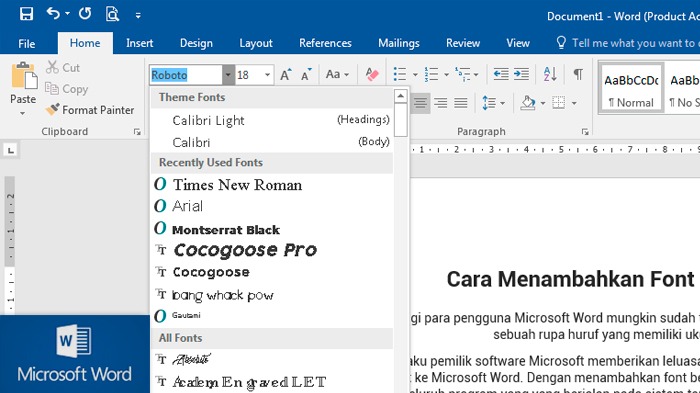Image resolution: width=700 pixels, height=393 pixels.
Task: Decrease font size with Shrink Font
Action: (306, 74)
